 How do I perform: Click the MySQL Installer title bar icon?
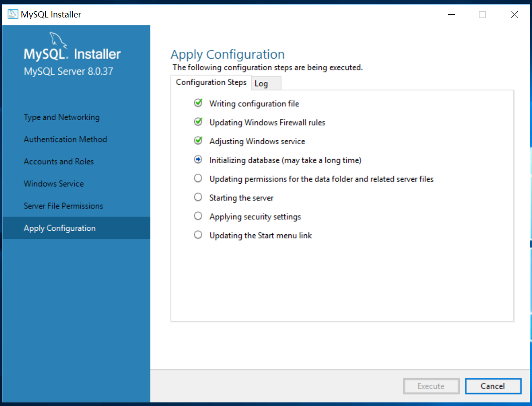point(13,14)
